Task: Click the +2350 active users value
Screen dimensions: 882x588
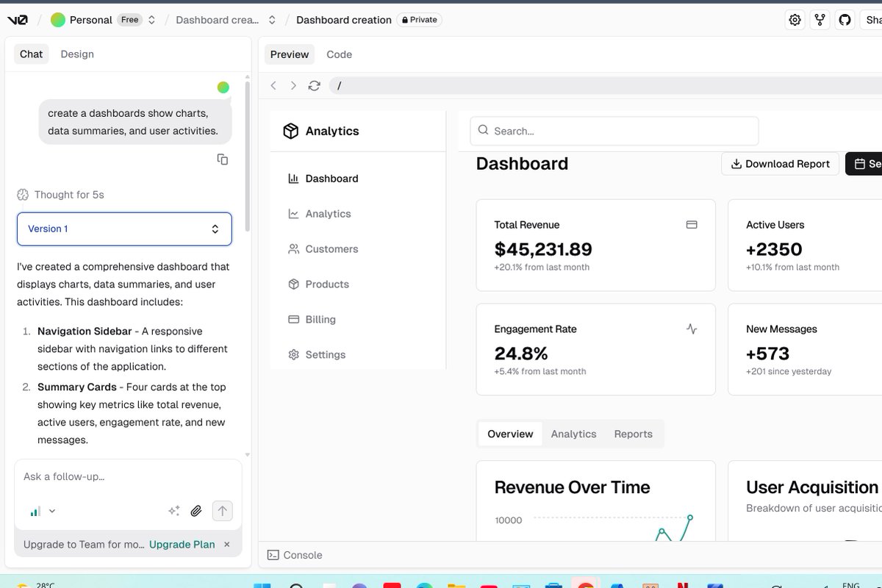Action: tap(774, 249)
